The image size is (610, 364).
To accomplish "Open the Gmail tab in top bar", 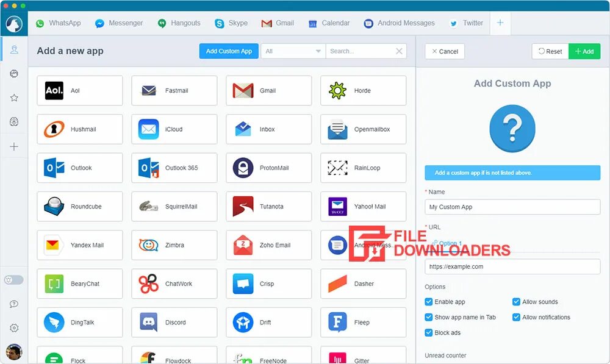I will tap(278, 23).
